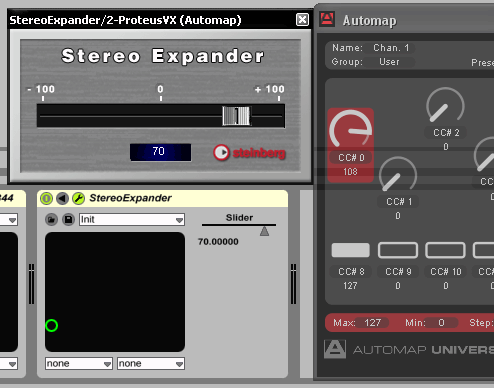Click the Stereo Expander slider thumb
Screen dimensions: 494x388
(236, 116)
